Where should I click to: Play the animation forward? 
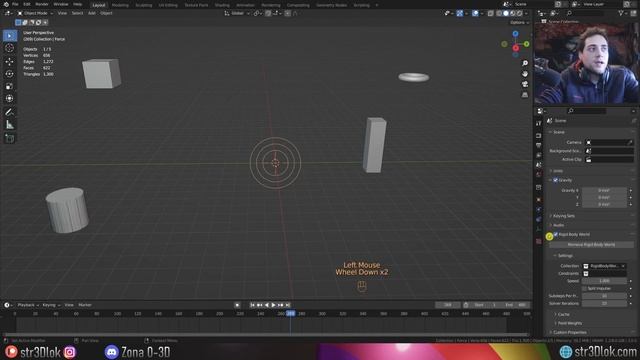tap(273, 305)
